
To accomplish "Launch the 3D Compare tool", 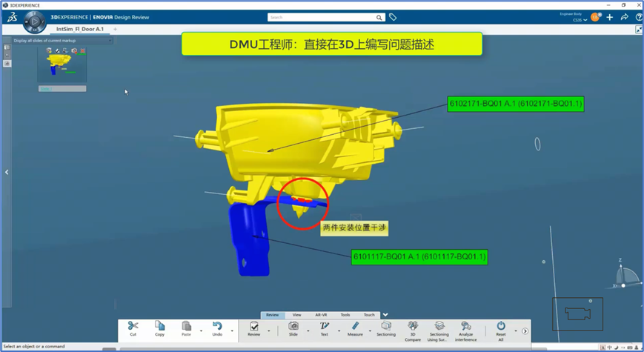I will point(413,326).
